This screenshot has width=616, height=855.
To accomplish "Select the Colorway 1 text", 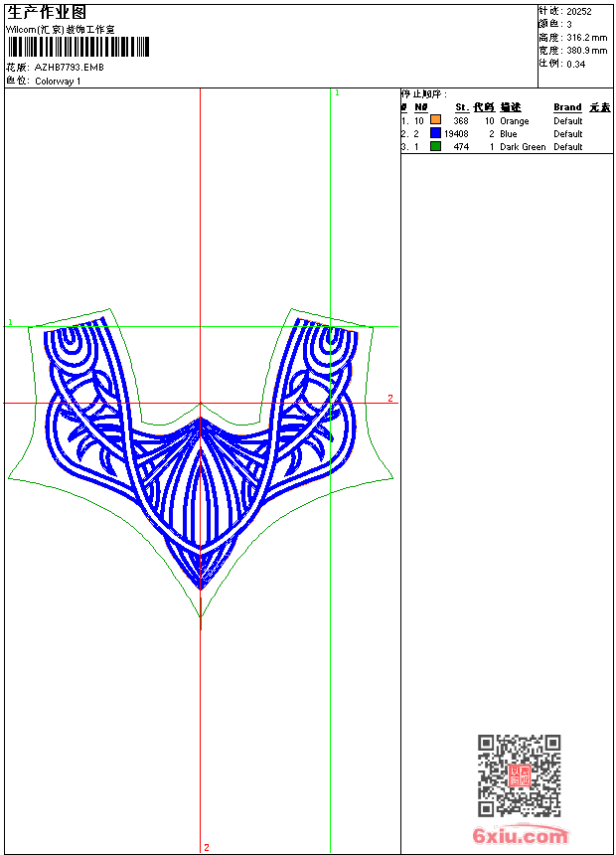I will click(58, 82).
